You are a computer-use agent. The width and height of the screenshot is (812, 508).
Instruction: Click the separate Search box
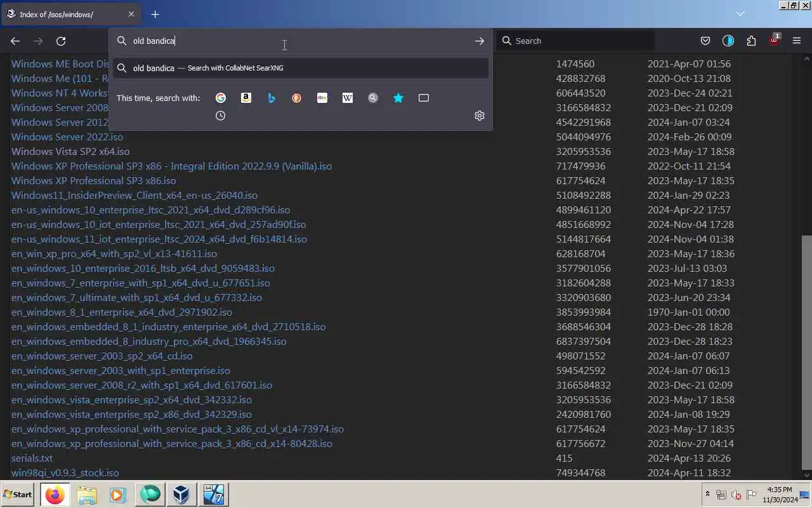pos(576,41)
